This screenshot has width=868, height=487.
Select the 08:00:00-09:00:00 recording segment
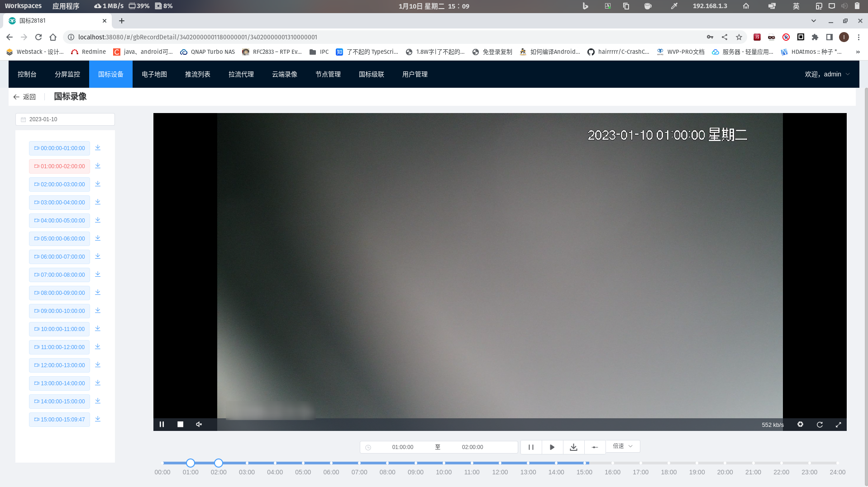pyautogui.click(x=60, y=293)
